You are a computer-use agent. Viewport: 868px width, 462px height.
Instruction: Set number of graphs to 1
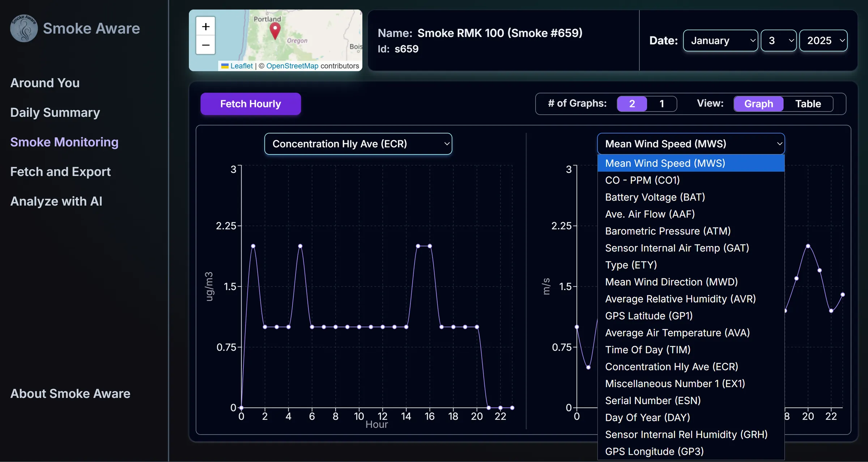[x=662, y=104]
